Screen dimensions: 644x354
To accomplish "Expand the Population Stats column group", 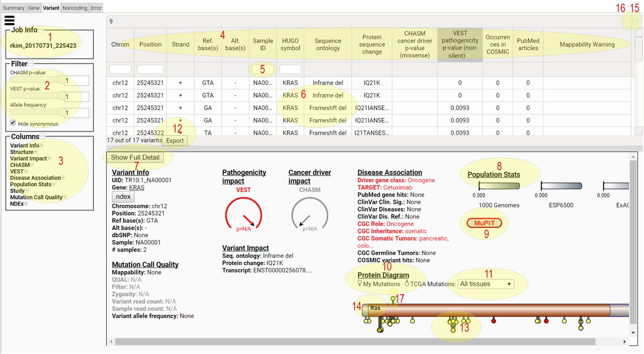I will pyautogui.click(x=54, y=184).
